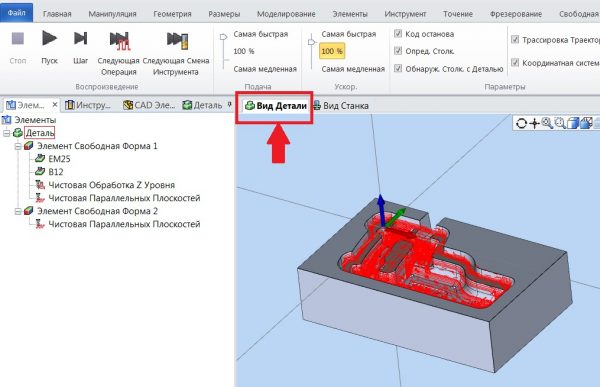Select the Деталь label in the tree

tap(40, 133)
